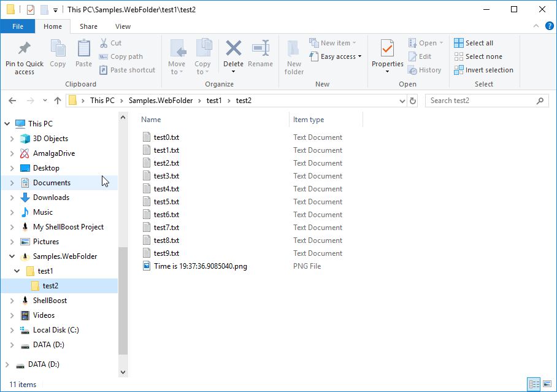557x392 pixels.
Task: Select test2 folder in the tree
Action: click(x=50, y=286)
